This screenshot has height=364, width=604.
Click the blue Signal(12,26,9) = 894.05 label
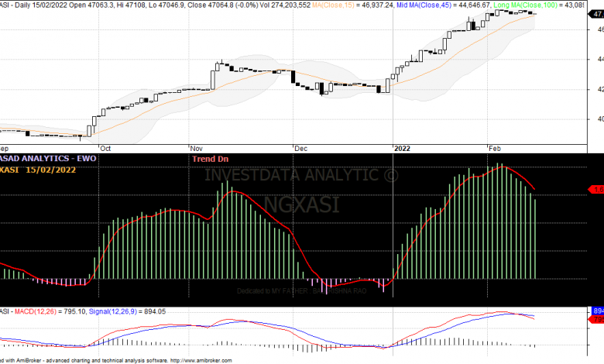[x=127, y=311]
